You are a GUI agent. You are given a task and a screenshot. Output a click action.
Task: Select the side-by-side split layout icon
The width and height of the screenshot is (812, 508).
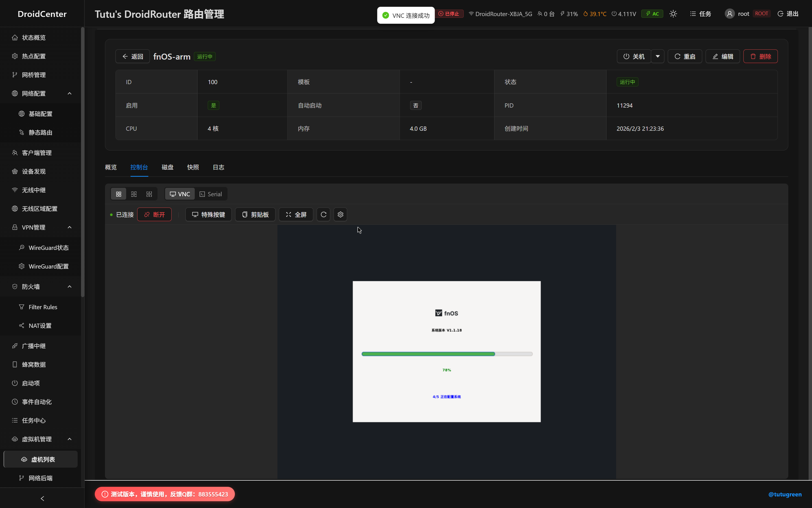click(134, 194)
